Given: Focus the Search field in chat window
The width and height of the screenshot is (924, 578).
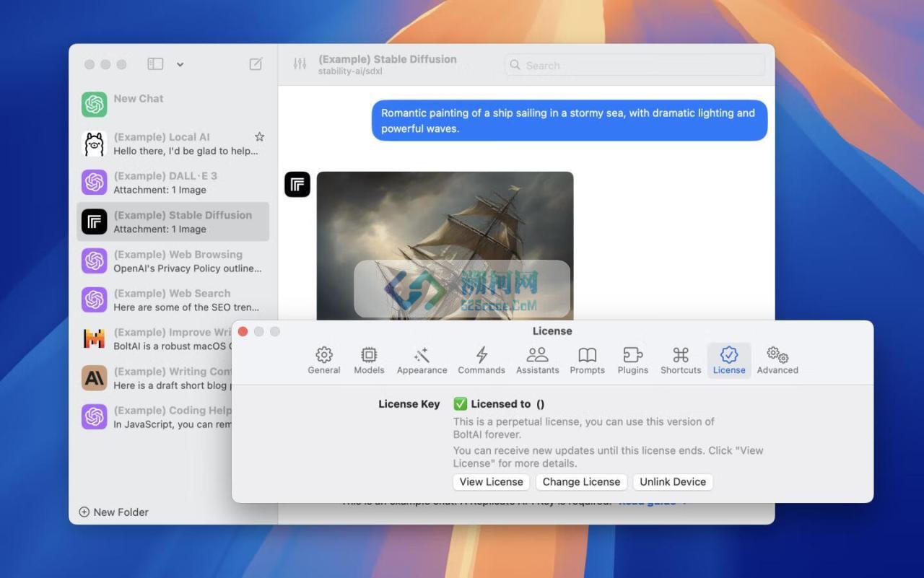Looking at the screenshot, I should click(x=635, y=65).
